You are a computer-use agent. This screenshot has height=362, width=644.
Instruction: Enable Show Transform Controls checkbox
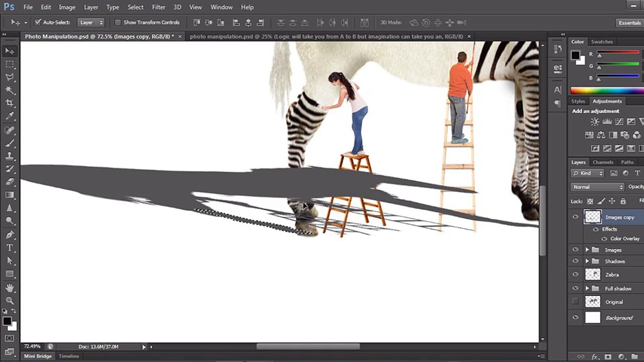[118, 23]
